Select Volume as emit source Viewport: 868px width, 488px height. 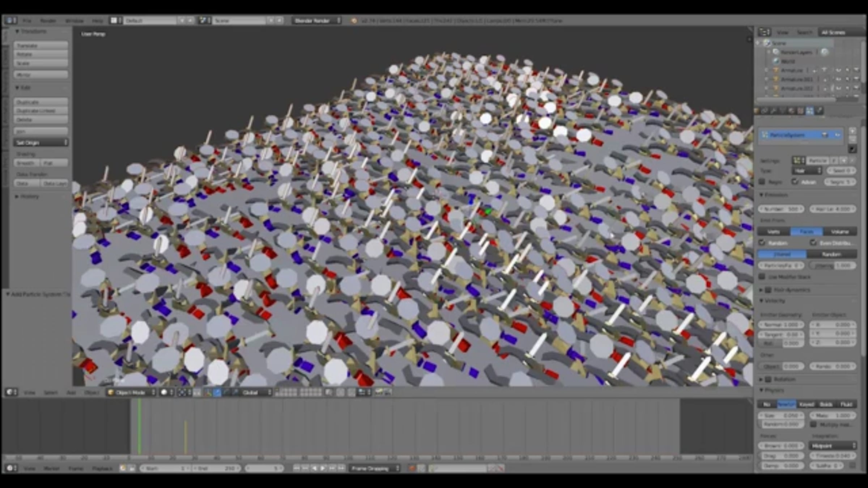pos(839,231)
